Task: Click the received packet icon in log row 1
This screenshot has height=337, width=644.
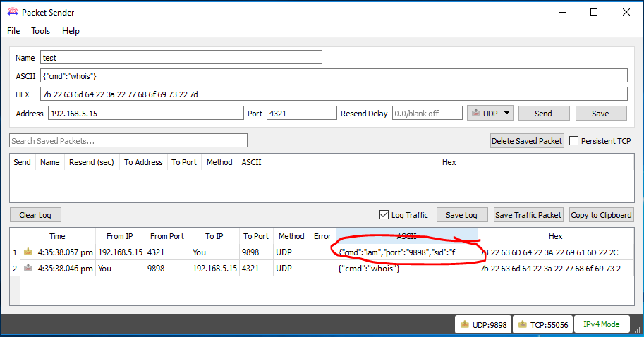Action: tap(28, 252)
